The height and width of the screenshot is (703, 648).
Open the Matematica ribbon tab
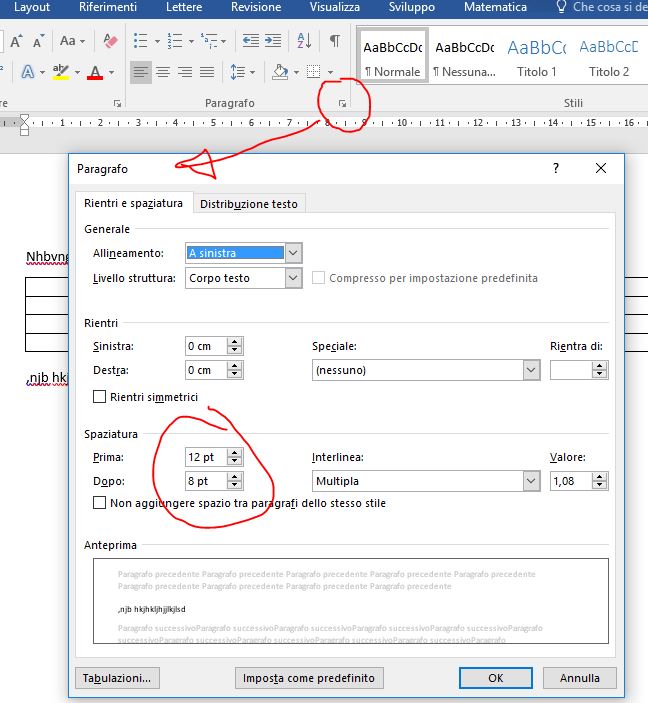click(x=495, y=7)
